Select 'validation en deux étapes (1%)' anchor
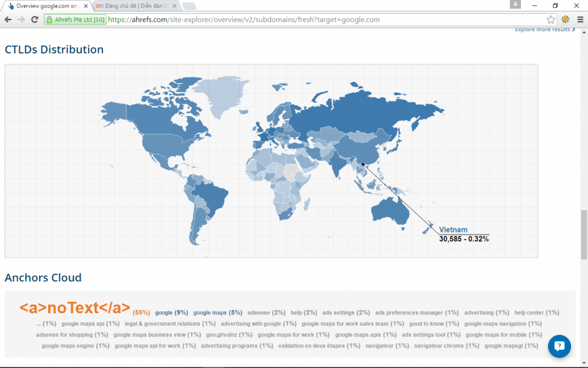Screen dimensions: 588x368 [x=319, y=346]
